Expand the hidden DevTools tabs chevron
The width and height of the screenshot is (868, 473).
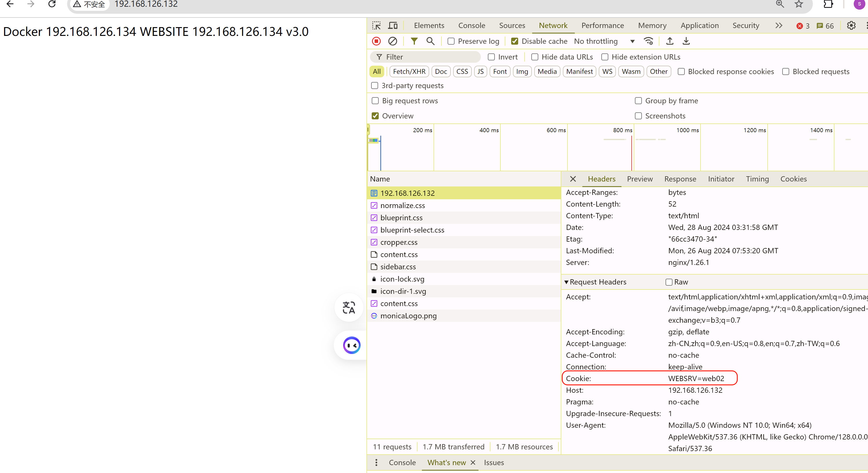(778, 26)
